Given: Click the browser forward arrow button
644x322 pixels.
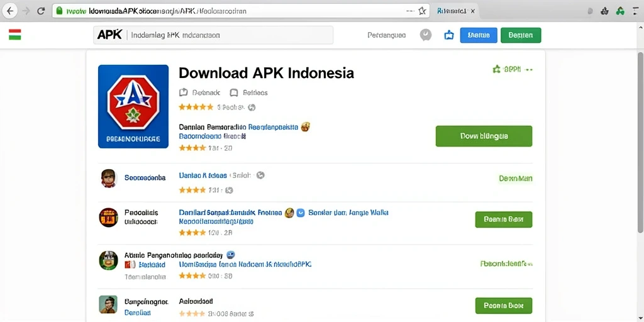Looking at the screenshot, I should (x=26, y=11).
